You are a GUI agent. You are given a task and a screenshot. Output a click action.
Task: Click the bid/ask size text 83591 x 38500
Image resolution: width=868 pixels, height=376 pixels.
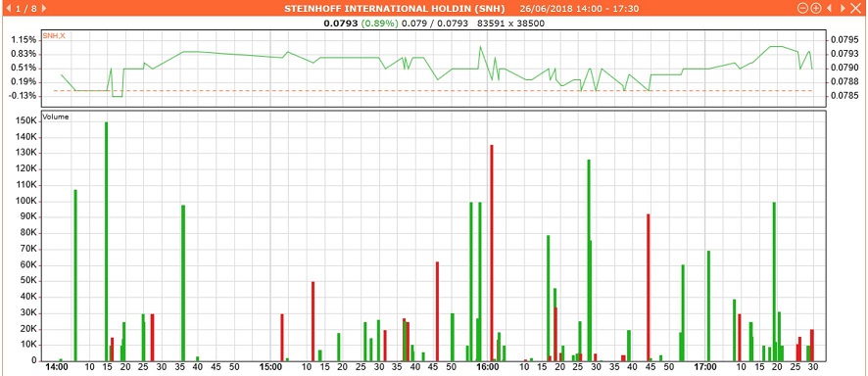click(x=511, y=23)
